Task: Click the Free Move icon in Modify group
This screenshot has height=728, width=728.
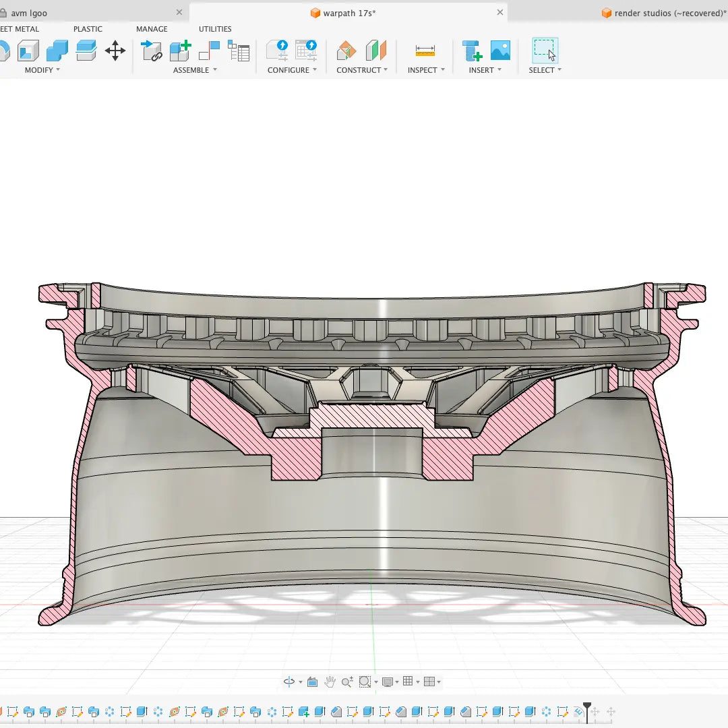Action: coord(115,51)
